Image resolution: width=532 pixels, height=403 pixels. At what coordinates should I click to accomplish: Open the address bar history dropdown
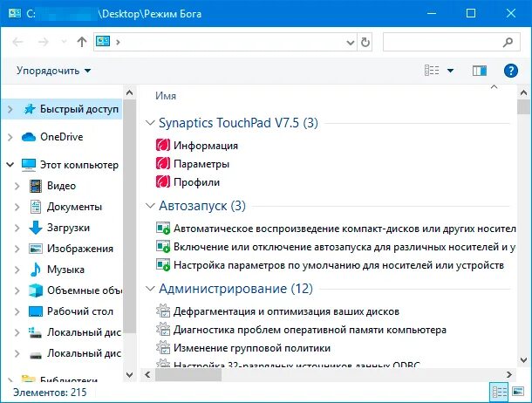point(350,43)
